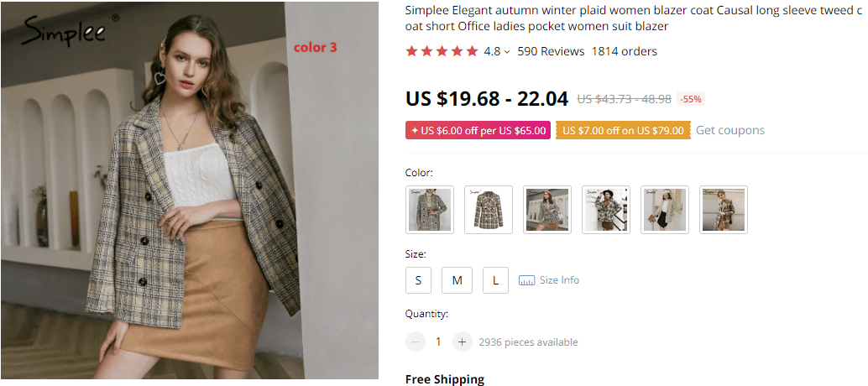
Task: Choose size L
Action: tap(495, 280)
